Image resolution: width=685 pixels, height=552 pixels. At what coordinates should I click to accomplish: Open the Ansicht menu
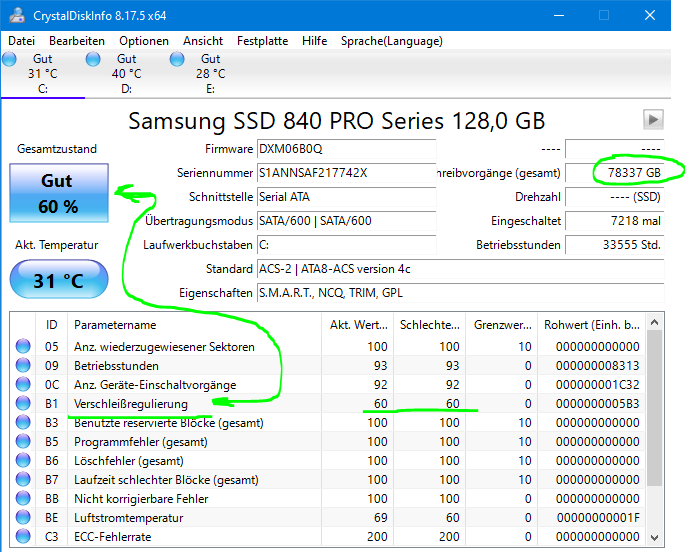[203, 41]
